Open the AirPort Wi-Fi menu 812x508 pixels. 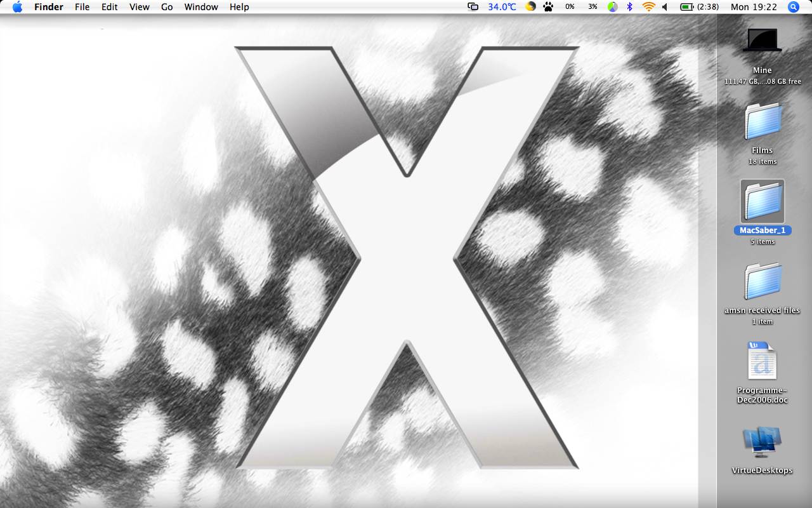click(648, 7)
